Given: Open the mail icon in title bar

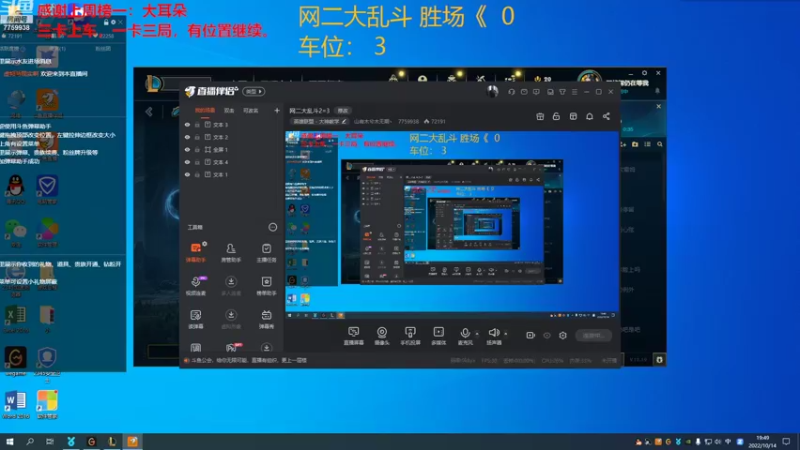Looking at the screenshot, I should click(524, 92).
